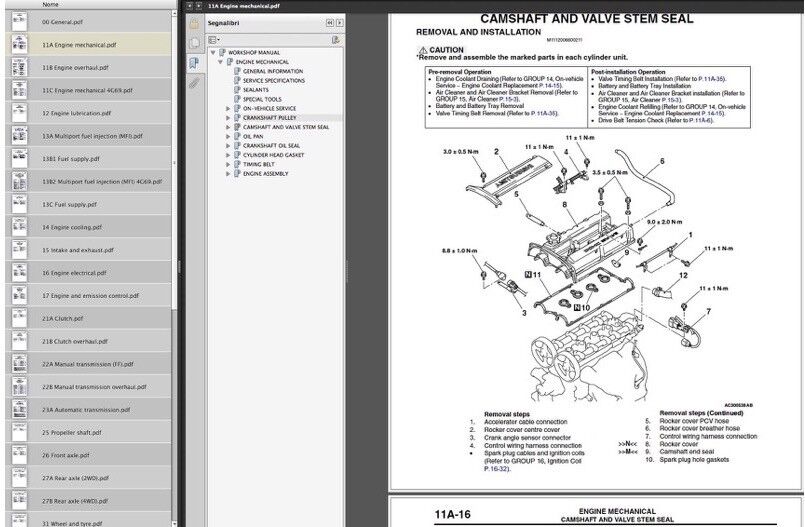805x527 pixels.
Task: Select the TIMING BELT bookmark label
Action: [x=259, y=164]
